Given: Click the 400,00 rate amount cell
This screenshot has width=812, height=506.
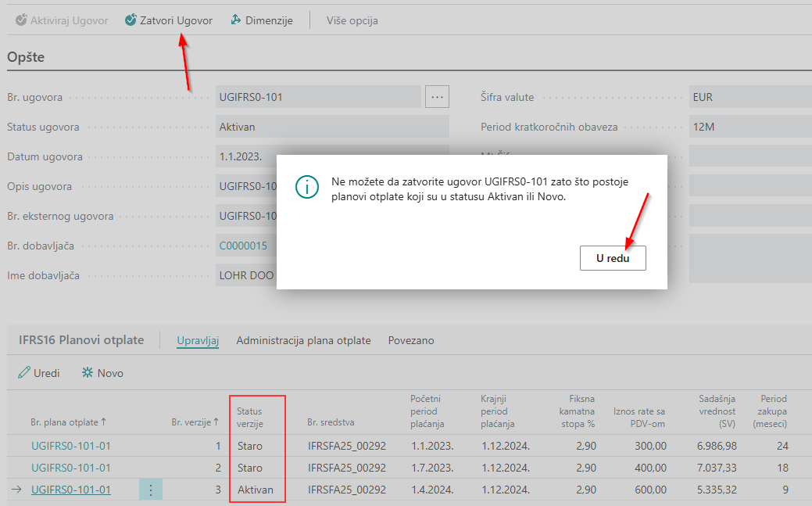Looking at the screenshot, I should pos(651,468).
